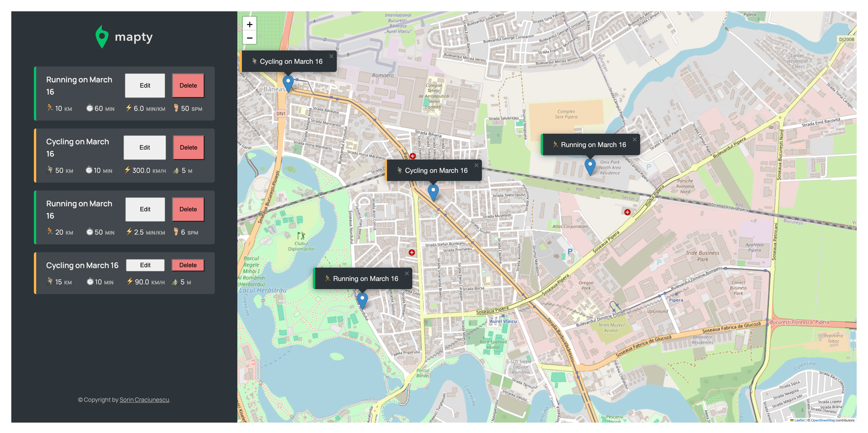The width and height of the screenshot is (868, 433).
Task: Click the green mapty logo pin
Action: [x=102, y=37]
